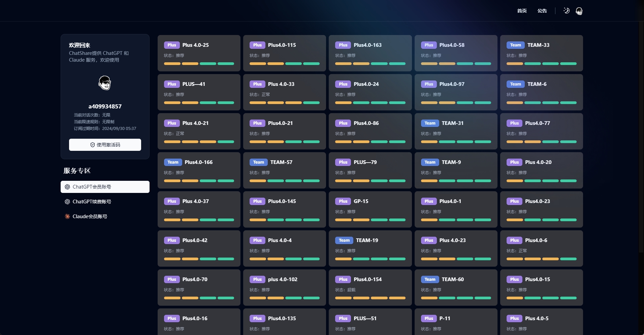This screenshot has width=644, height=335.
Task: Click the Plus badge on PLUS—79
Action: [343, 162]
